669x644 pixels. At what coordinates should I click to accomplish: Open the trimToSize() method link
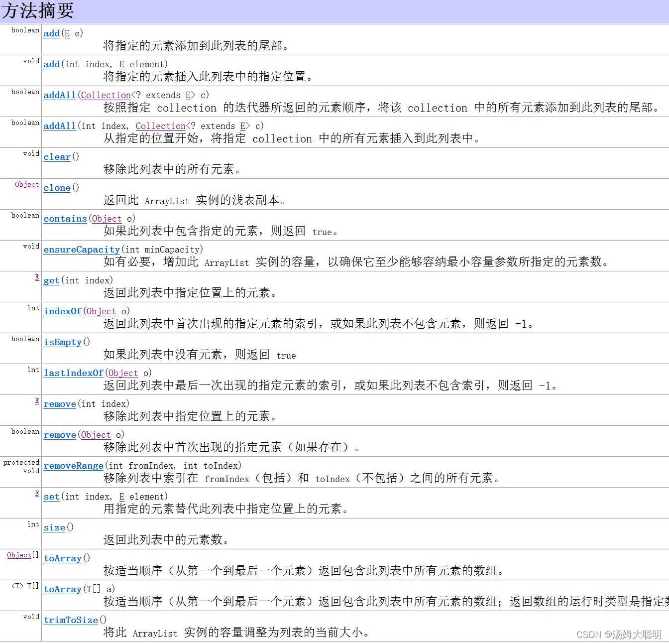click(x=71, y=620)
